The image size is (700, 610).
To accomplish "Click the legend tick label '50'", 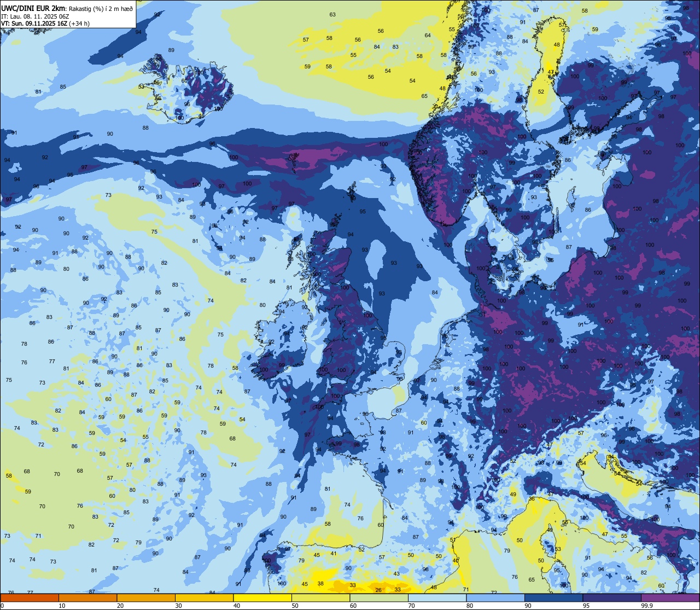I will pos(295,606).
